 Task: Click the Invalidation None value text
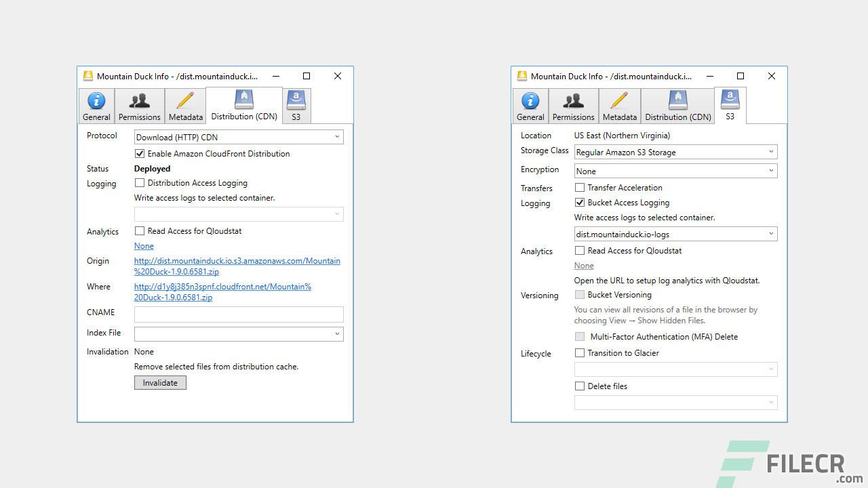point(144,352)
